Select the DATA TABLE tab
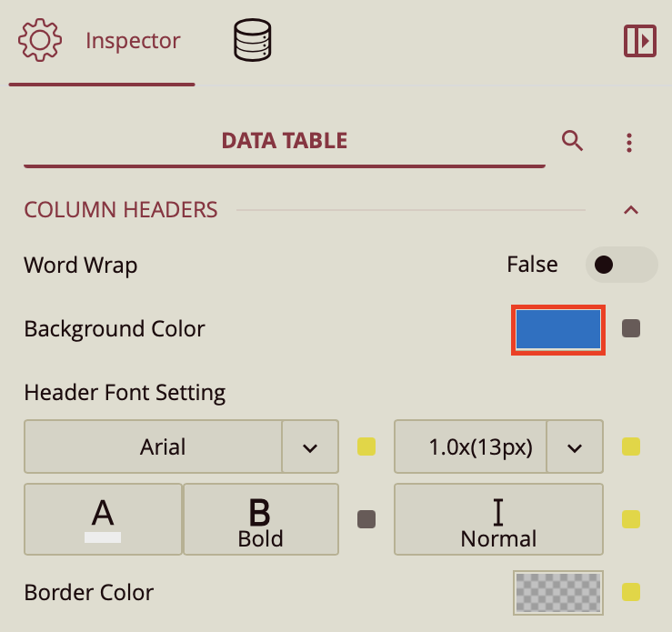Image resolution: width=672 pixels, height=632 pixels. [x=285, y=141]
